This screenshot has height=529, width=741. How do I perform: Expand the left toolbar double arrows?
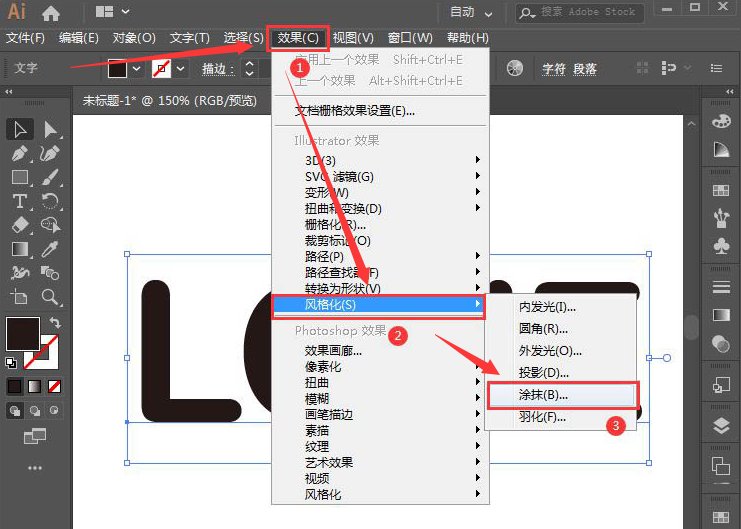(9, 92)
